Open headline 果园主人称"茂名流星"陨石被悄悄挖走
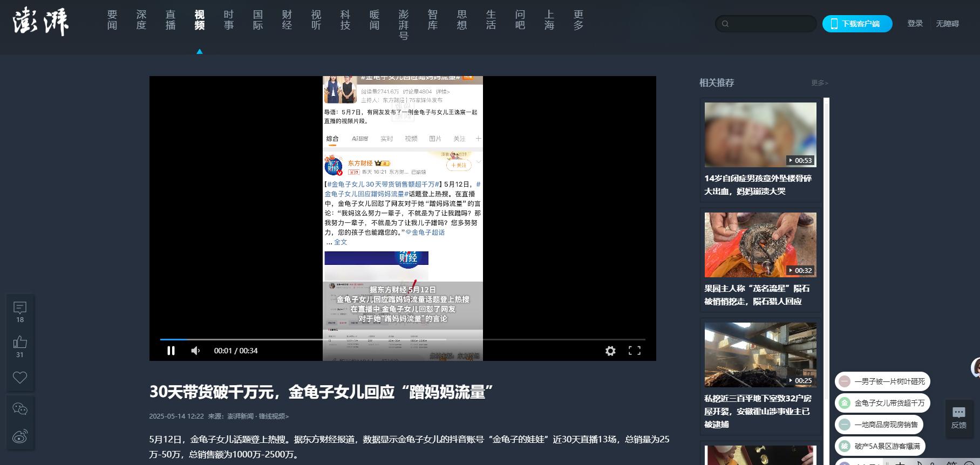980x465 pixels. [757, 295]
